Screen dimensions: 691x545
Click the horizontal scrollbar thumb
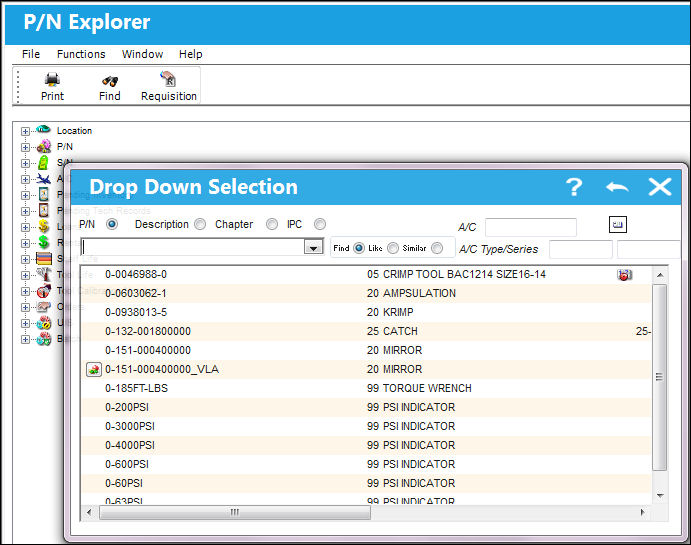tap(235, 512)
